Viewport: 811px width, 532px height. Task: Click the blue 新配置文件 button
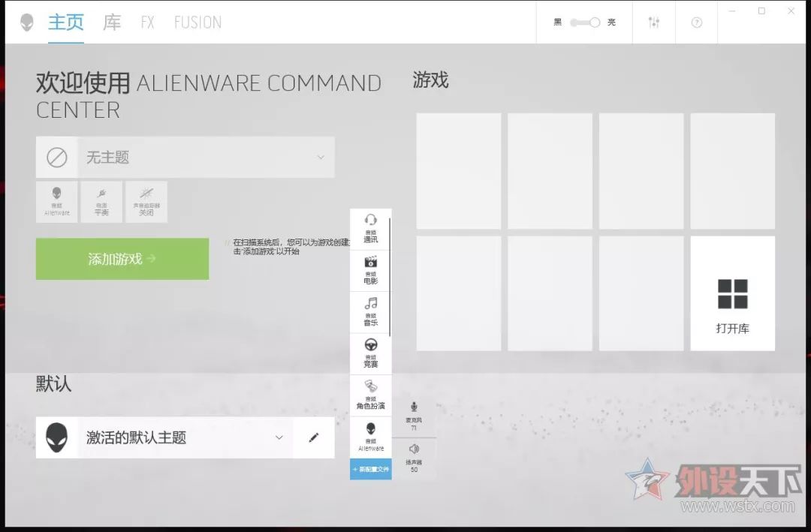(371, 469)
